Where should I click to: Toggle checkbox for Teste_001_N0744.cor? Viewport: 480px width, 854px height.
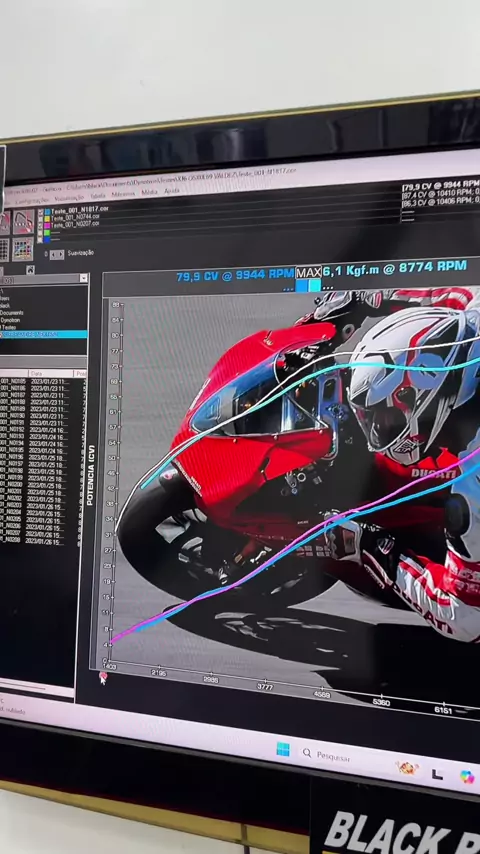point(40,219)
